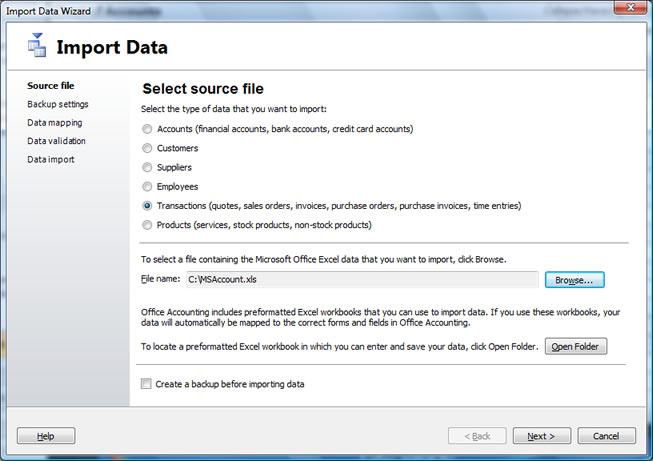Close the Import Data Wizard window
653x461 pixels.
[631, 7]
